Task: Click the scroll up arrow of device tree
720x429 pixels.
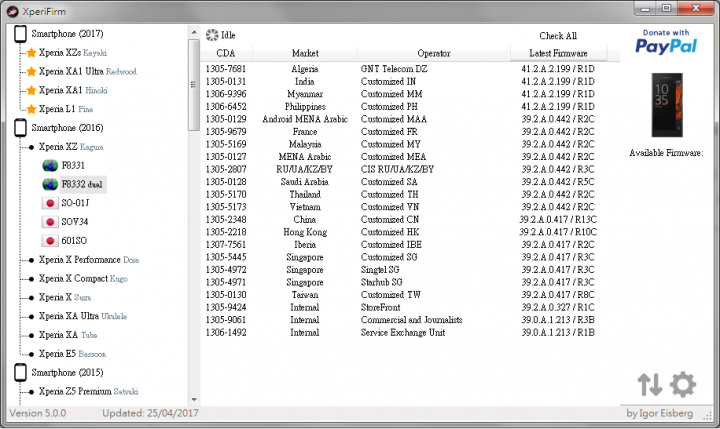Action: pos(194,33)
